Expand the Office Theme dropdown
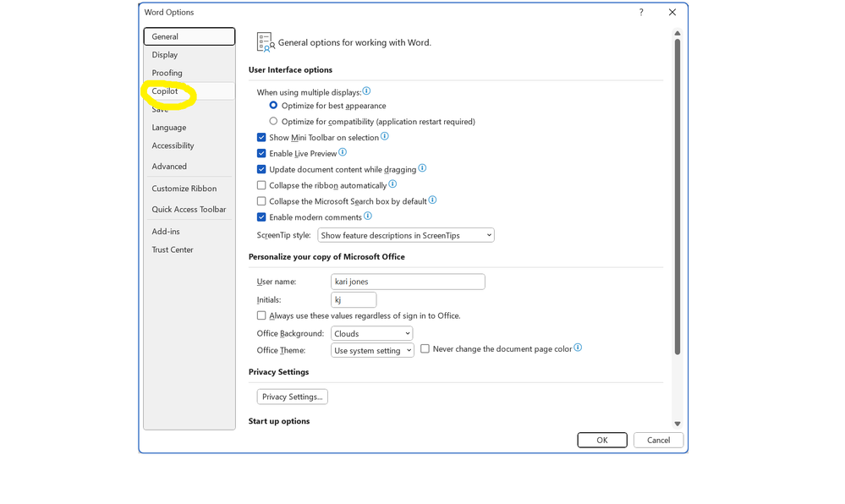845x504 pixels. tap(372, 350)
